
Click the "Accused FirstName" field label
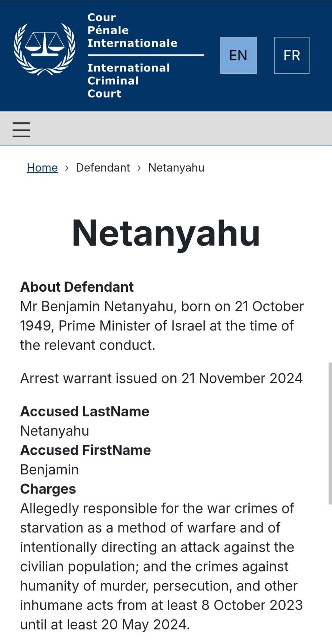(85, 450)
